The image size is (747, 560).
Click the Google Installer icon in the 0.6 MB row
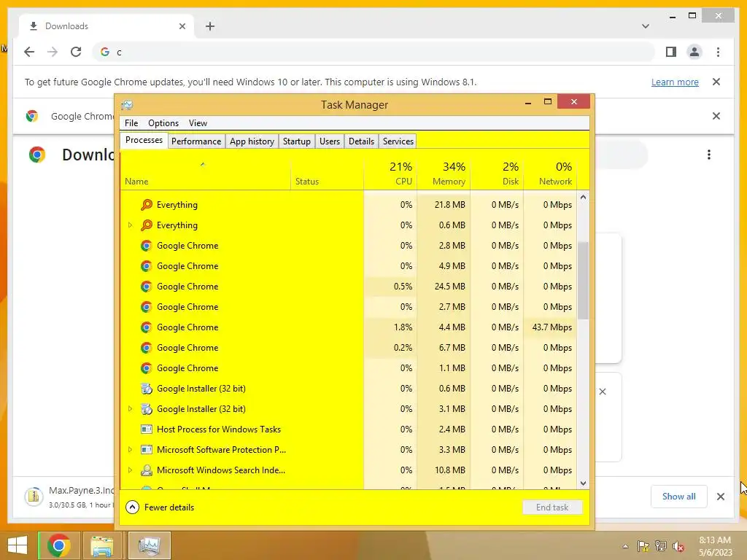click(x=146, y=389)
